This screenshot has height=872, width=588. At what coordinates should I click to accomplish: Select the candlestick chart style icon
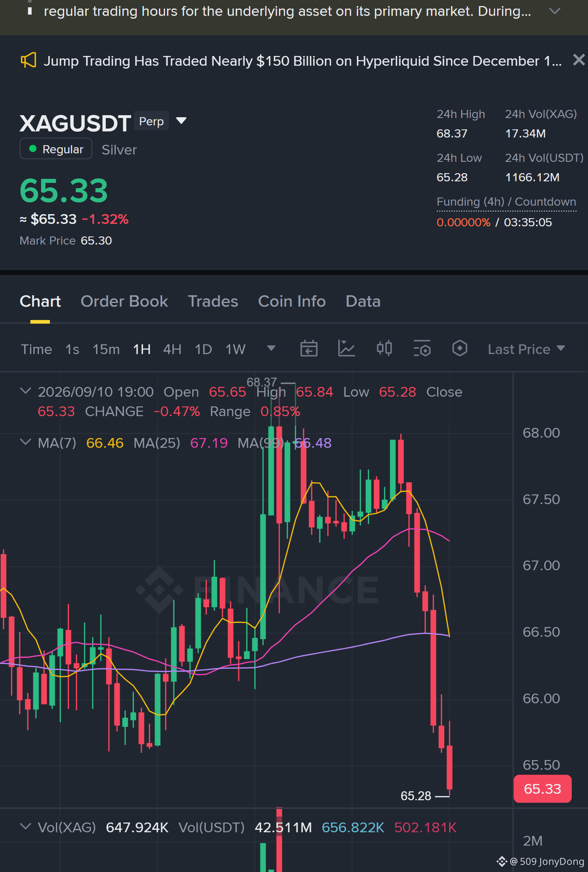tap(384, 348)
